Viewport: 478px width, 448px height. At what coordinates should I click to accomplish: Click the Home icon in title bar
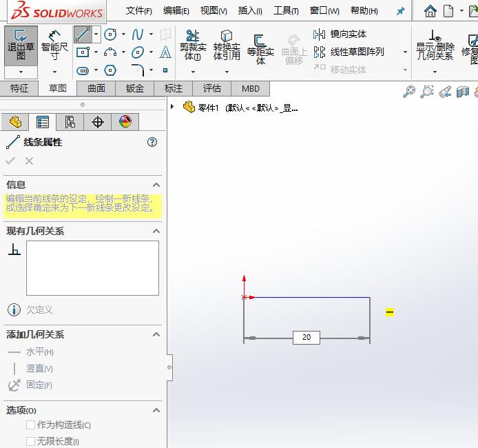[x=430, y=11]
